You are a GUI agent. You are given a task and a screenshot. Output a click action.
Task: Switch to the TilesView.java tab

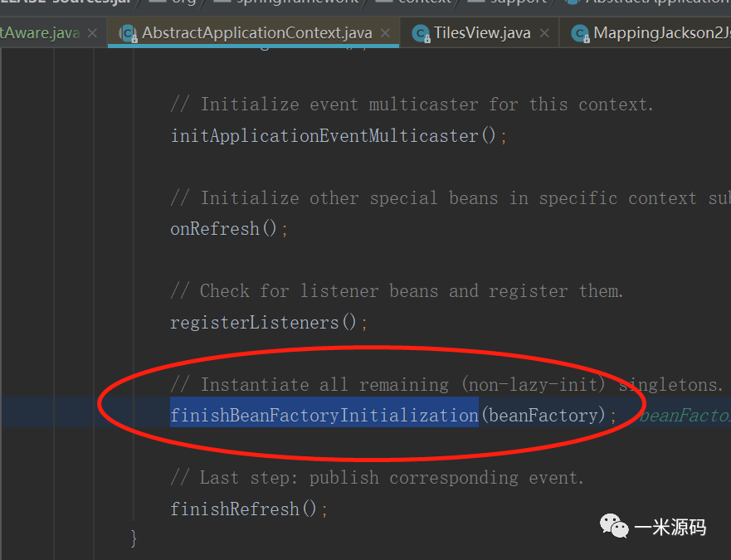click(x=481, y=34)
